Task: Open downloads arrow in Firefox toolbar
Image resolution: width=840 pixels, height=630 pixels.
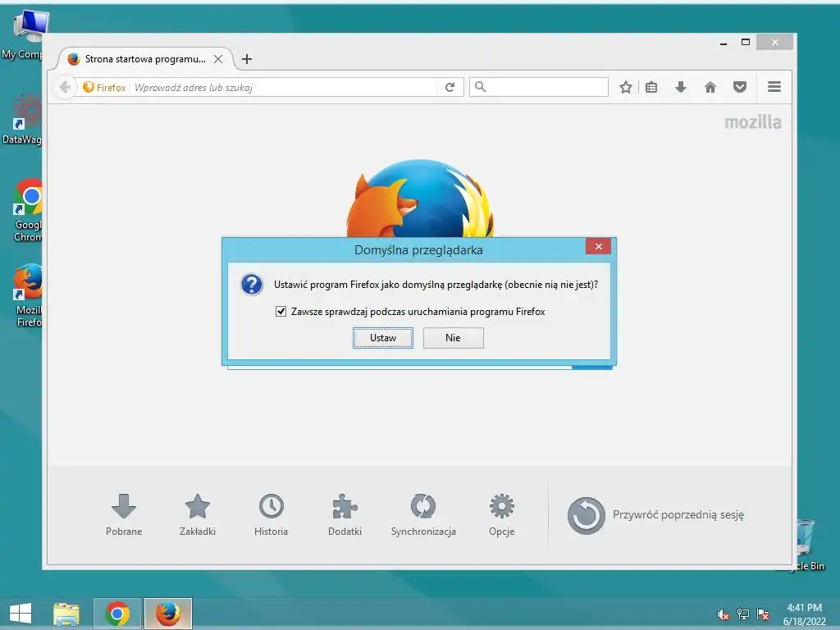Action: [x=680, y=87]
